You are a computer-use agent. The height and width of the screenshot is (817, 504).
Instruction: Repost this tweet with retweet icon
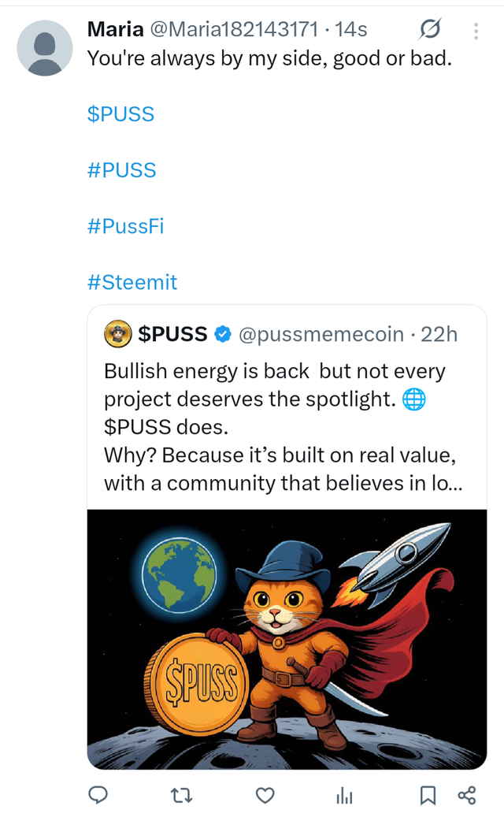[x=181, y=795]
